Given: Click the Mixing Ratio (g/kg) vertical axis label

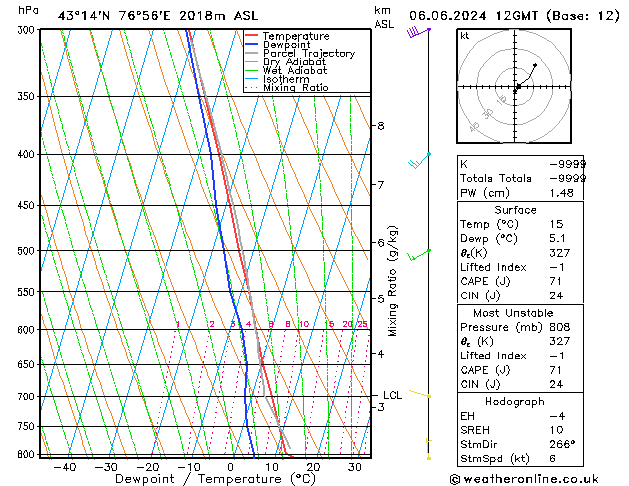Looking at the screenshot, I should pyautogui.click(x=392, y=281).
